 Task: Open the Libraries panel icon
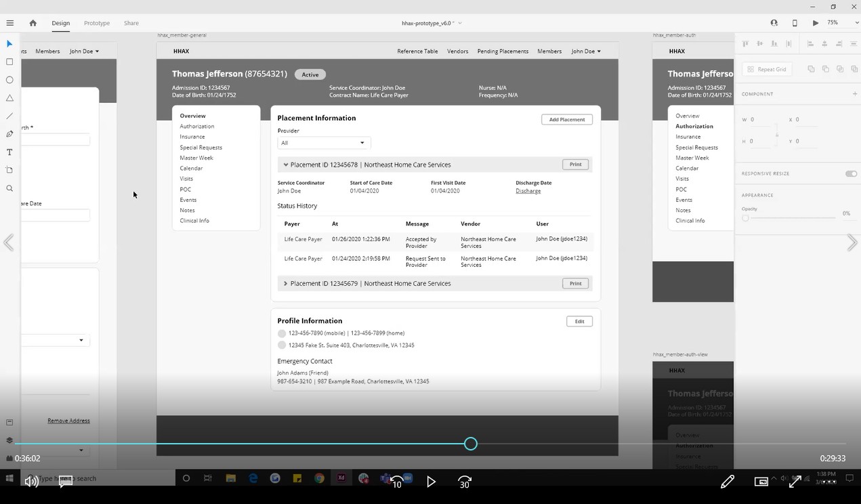(9, 422)
